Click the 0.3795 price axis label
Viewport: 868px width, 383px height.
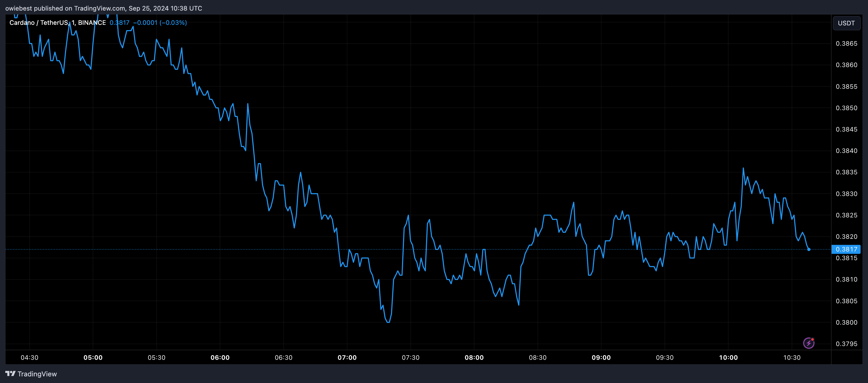pyautogui.click(x=846, y=344)
